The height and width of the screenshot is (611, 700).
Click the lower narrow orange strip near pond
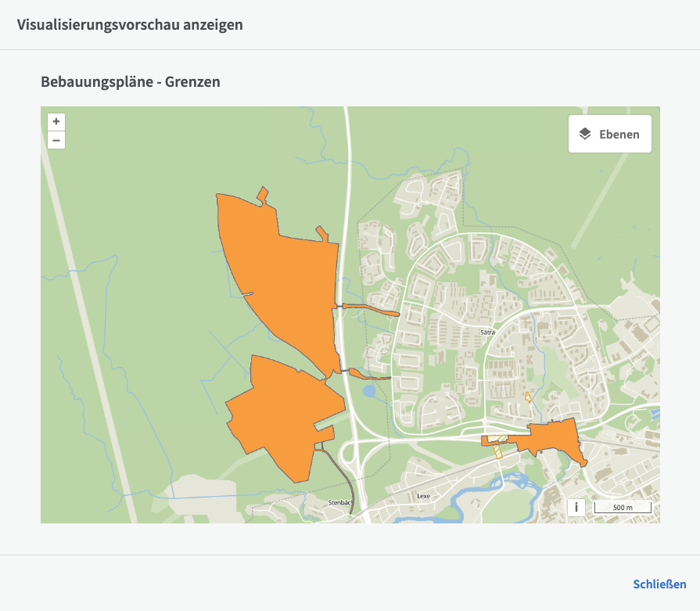point(368,374)
